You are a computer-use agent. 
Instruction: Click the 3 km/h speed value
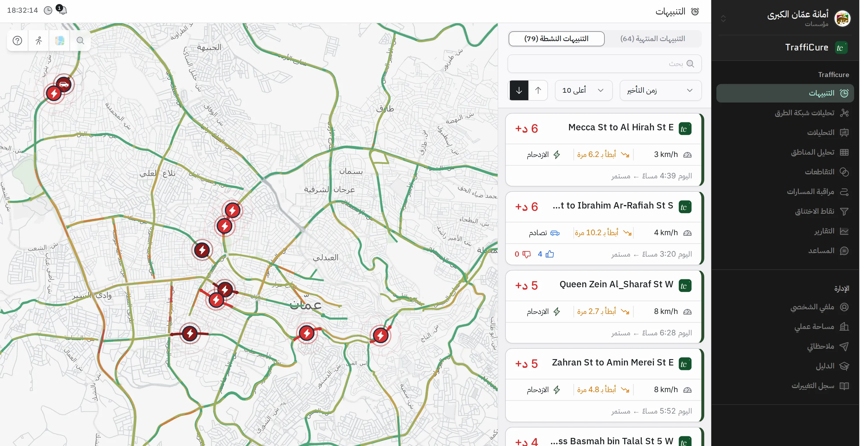pyautogui.click(x=665, y=155)
